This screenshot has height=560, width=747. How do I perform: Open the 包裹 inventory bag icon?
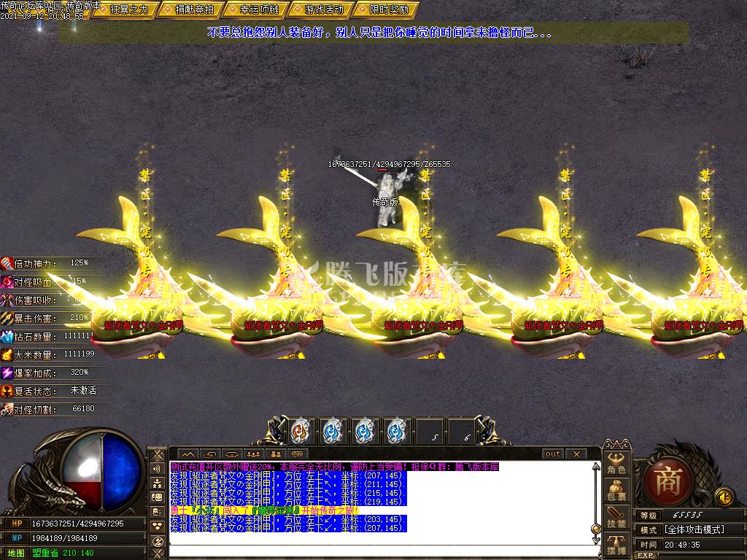coord(616,491)
